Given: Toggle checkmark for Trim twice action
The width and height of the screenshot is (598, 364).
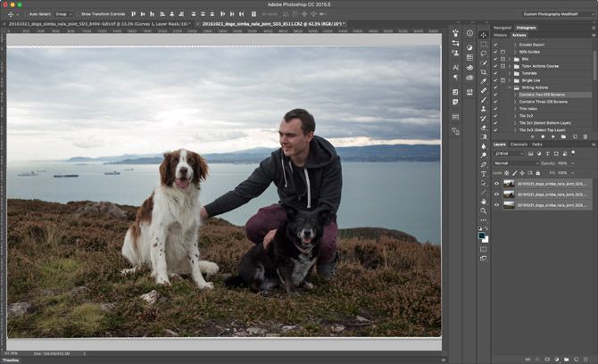Looking at the screenshot, I should click(x=495, y=109).
